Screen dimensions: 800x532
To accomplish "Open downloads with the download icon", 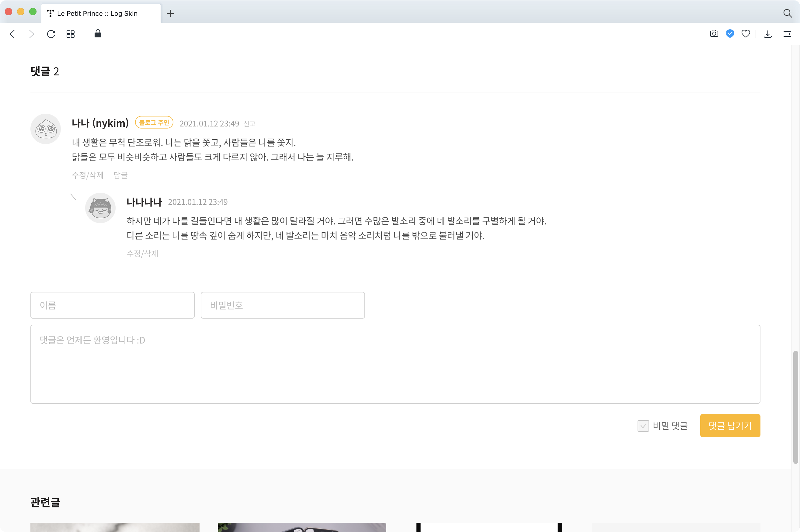I will click(x=768, y=34).
